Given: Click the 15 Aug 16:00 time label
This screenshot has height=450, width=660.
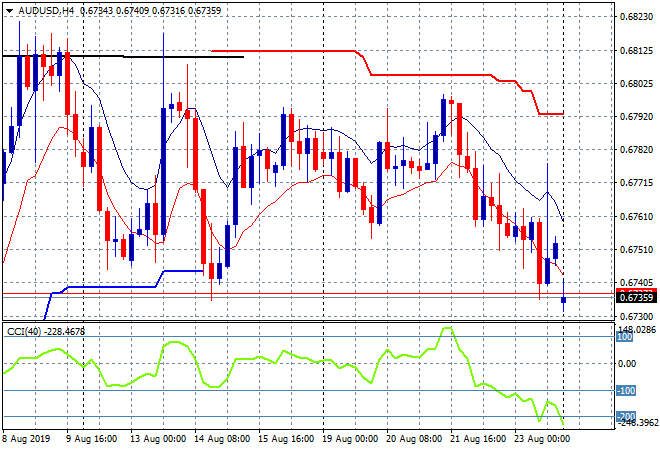Looking at the screenshot, I should pyautogui.click(x=286, y=439).
